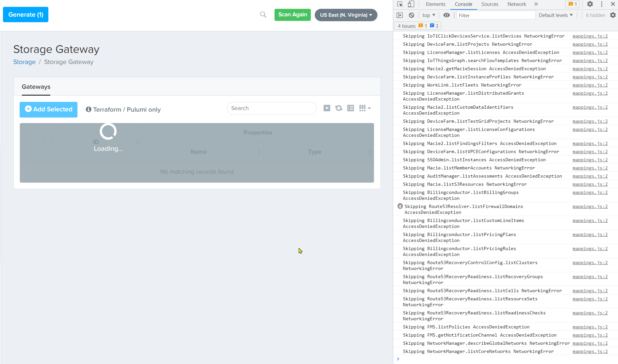Viewport: 618px width, 364px height.
Task: Select 'Skipping LicenseManager.listLicenses AccessDeniedException' log line
Action: pyautogui.click(x=481, y=53)
